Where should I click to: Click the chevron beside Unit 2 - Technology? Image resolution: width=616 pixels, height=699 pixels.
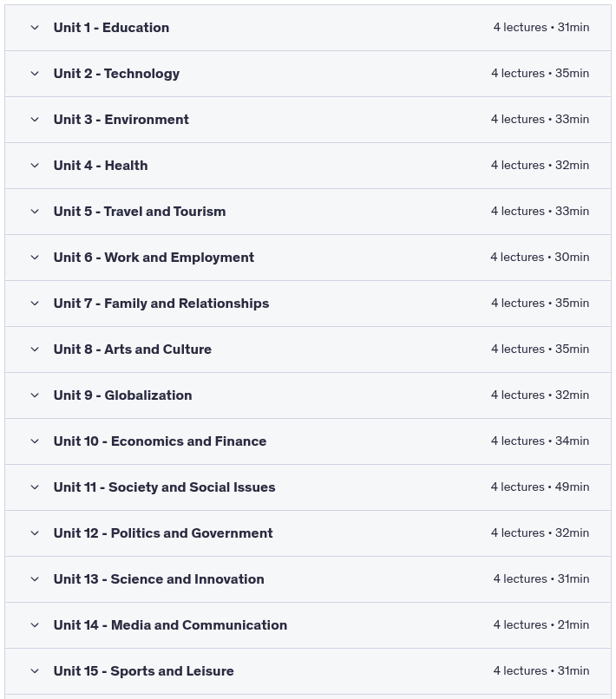click(35, 74)
